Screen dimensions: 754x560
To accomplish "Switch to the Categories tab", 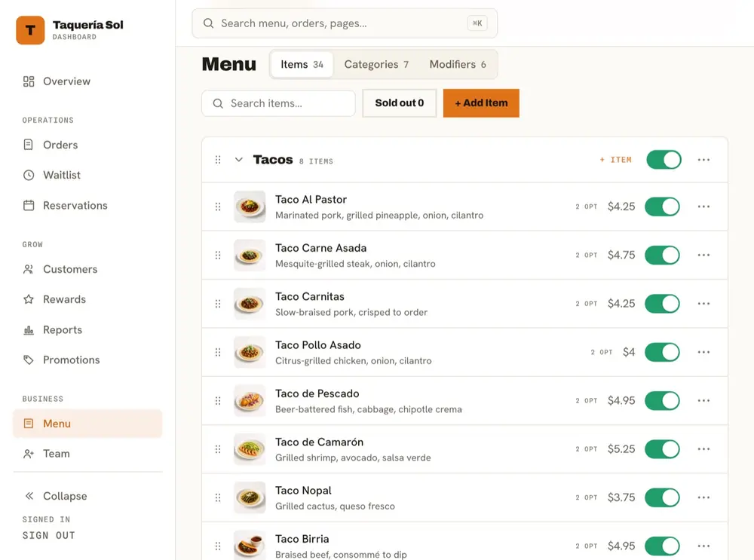I will coord(376,64).
